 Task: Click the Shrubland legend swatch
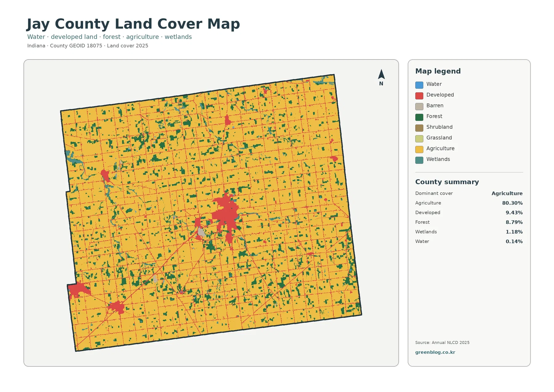point(419,128)
